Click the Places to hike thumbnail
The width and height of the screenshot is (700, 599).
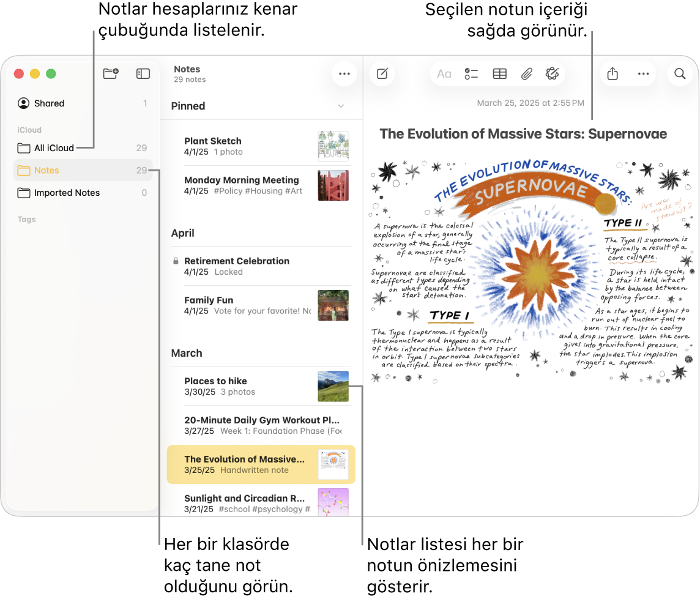tap(333, 386)
